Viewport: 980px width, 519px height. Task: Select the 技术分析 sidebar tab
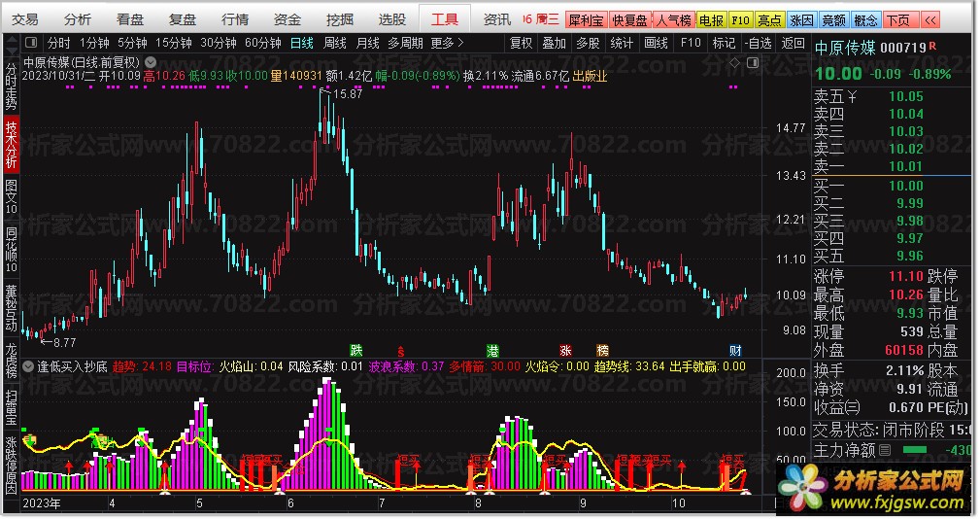12,145
